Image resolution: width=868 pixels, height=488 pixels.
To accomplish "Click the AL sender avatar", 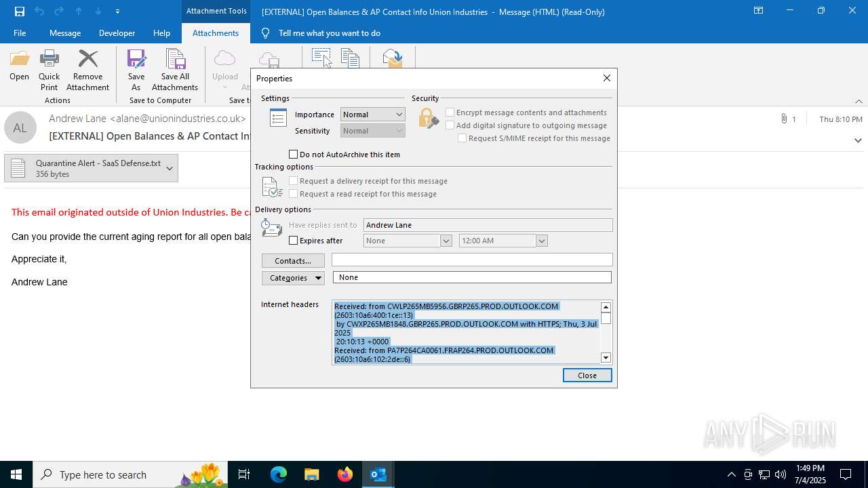I will pos(20,127).
